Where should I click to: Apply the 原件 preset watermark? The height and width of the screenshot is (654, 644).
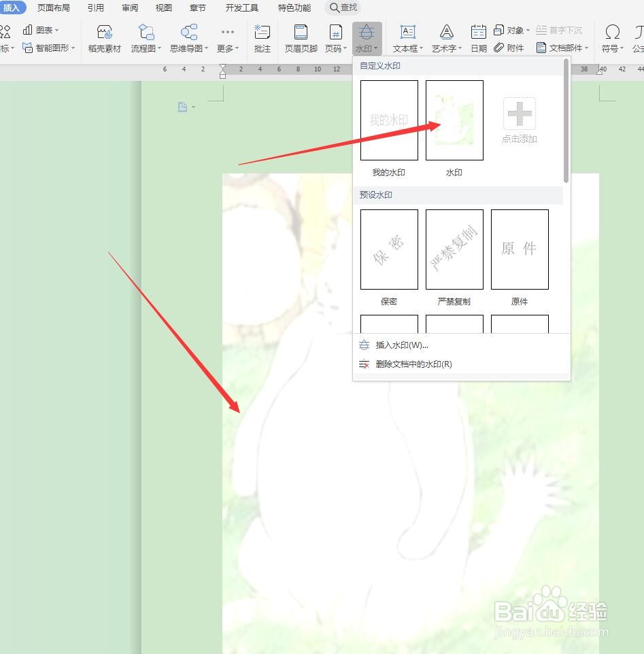tap(520, 249)
